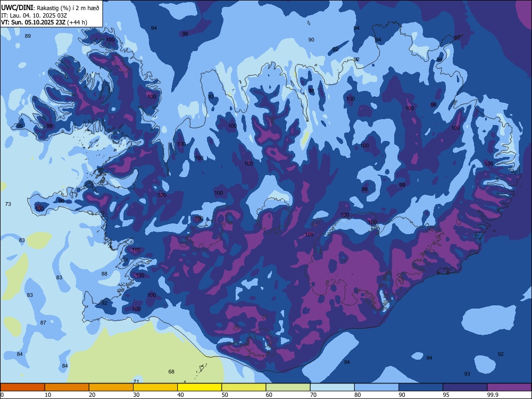Screen dimensions: 532x399
Task: Click the 'VT: Sun. 05.10.2025 23Z (+44 h)' line
Action: click(44, 22)
